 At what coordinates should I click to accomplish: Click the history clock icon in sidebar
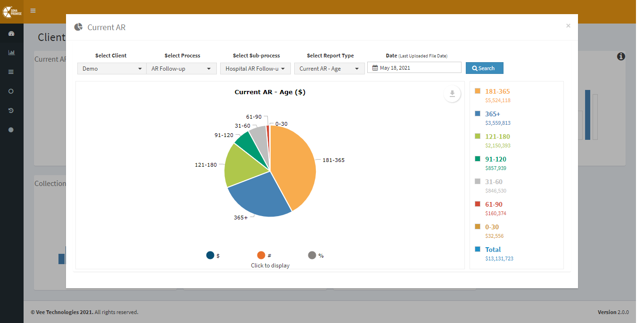(11, 111)
